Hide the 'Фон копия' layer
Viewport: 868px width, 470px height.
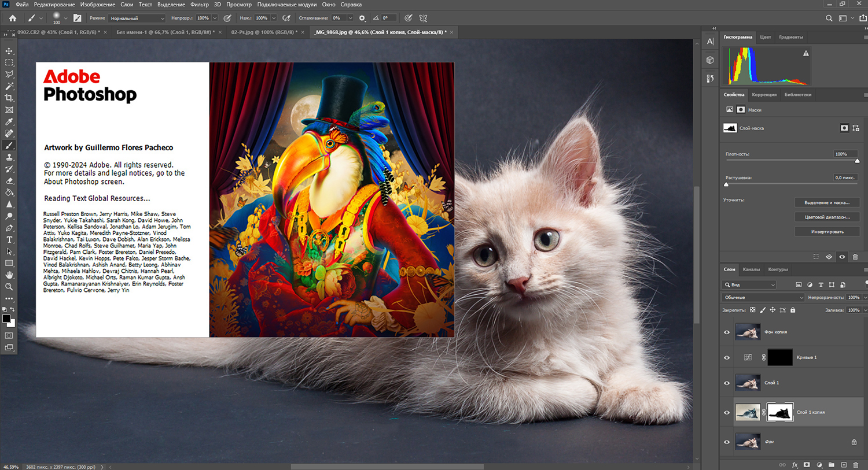coord(727,332)
